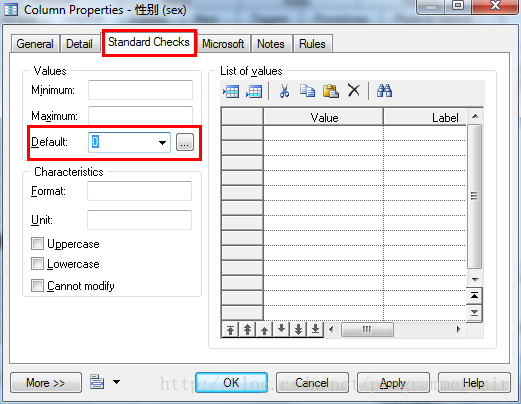Go to the Rules tab

pyautogui.click(x=312, y=44)
